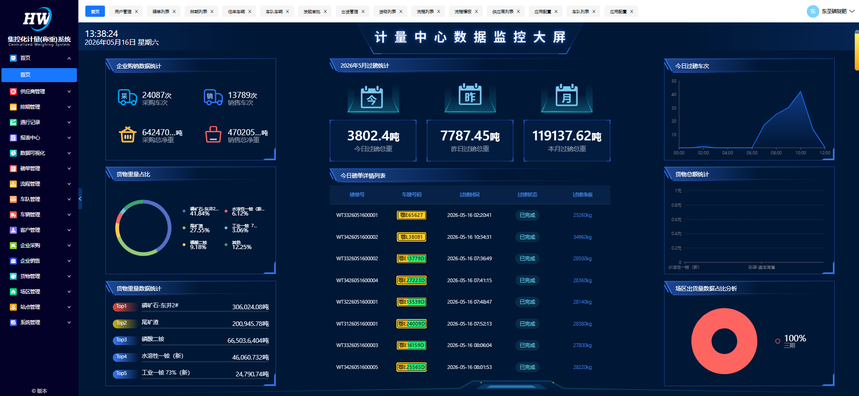859x396 pixels.
Task: Click 已完成 badge for WT3426051600005
Action: [527, 367]
